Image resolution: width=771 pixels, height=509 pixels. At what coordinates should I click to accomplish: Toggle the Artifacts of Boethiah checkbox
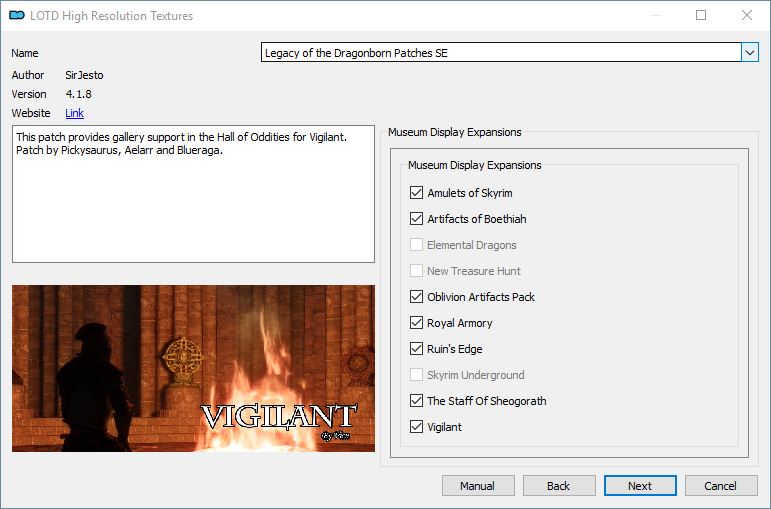pyautogui.click(x=416, y=219)
